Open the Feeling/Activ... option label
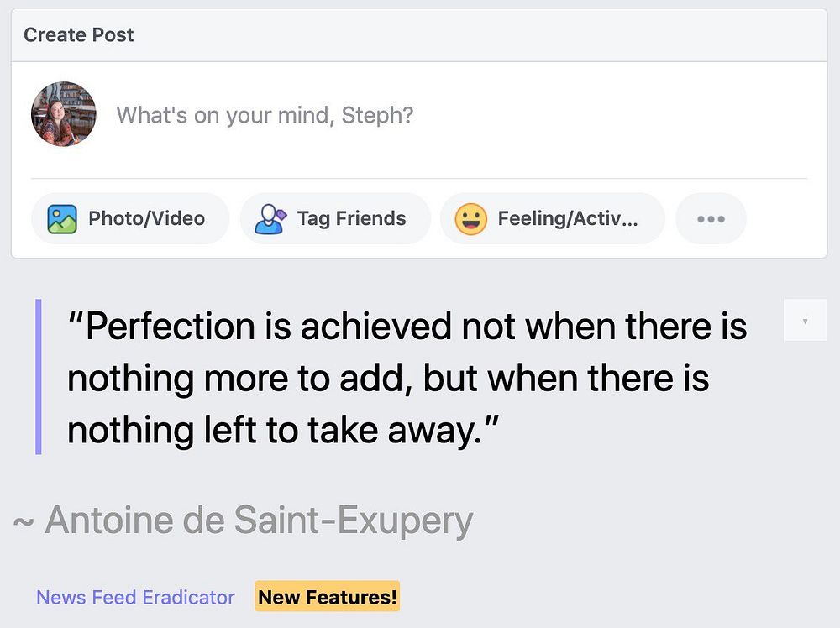Viewport: 840px width, 628px height. pos(568,218)
